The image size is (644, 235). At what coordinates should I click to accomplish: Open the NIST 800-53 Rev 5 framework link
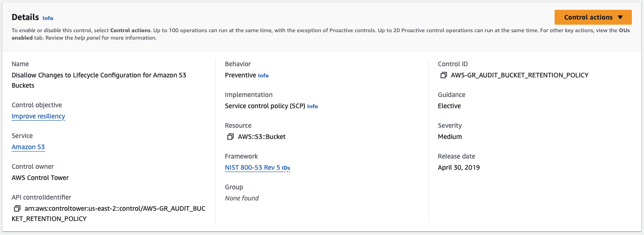252,167
